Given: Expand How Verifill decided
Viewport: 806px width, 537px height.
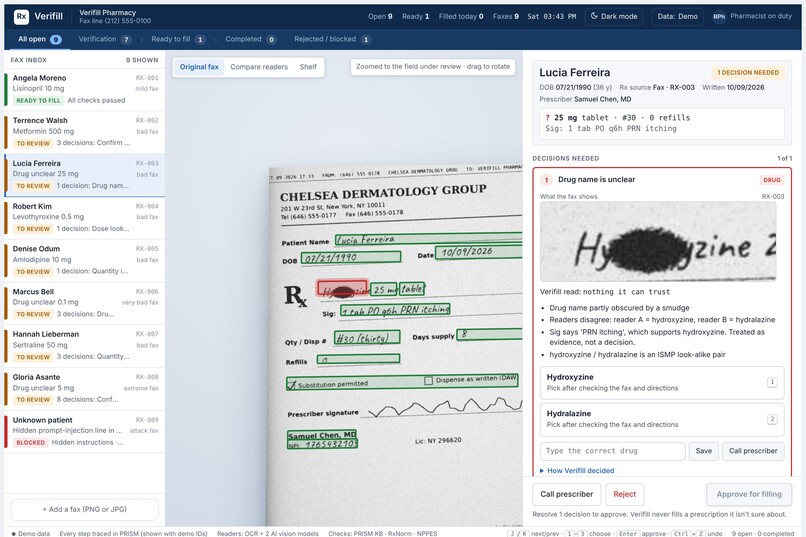Looking at the screenshot, I should (577, 471).
